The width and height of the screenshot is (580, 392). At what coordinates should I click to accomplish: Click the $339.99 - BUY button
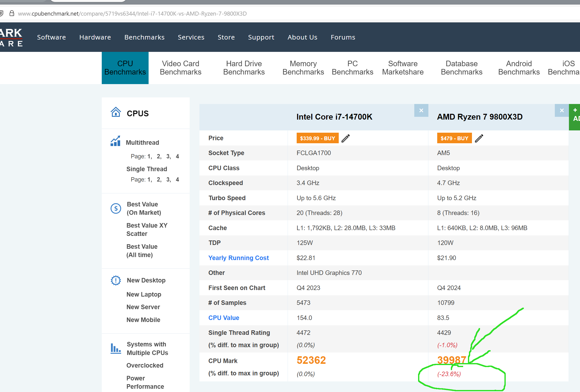point(317,138)
